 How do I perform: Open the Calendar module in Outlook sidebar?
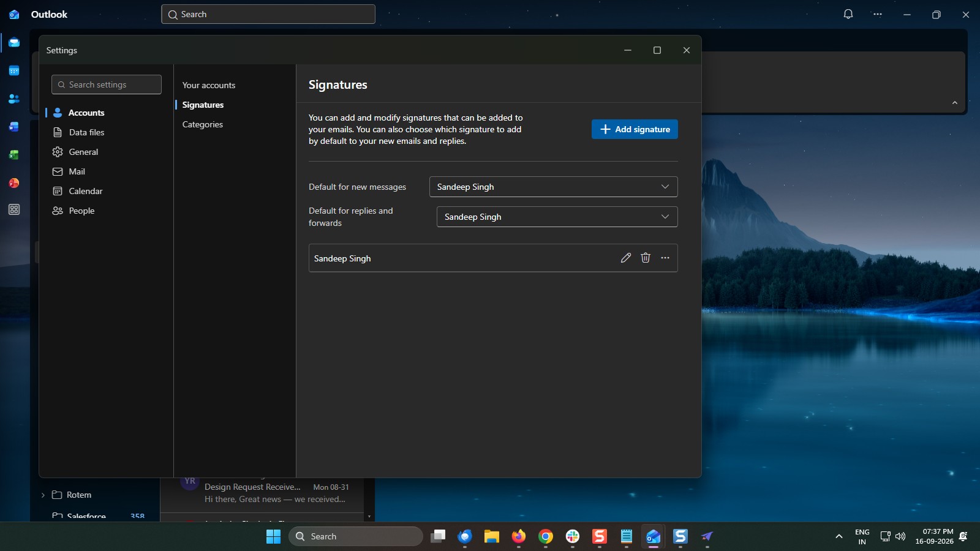point(14,71)
